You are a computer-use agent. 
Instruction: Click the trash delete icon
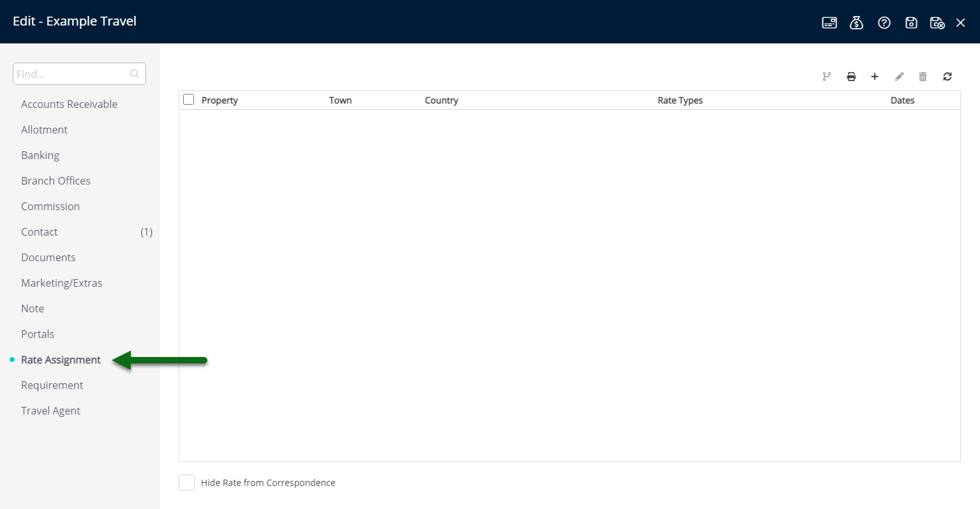pyautogui.click(x=923, y=77)
